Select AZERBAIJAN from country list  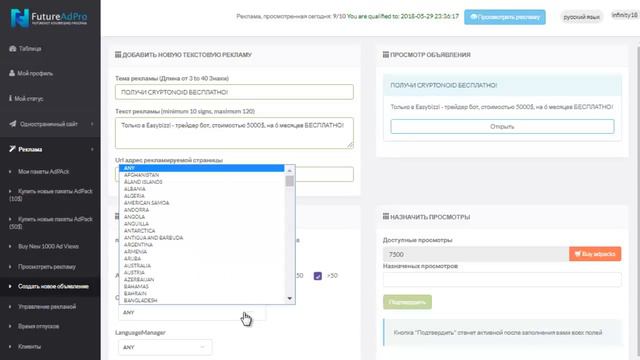(x=202, y=280)
